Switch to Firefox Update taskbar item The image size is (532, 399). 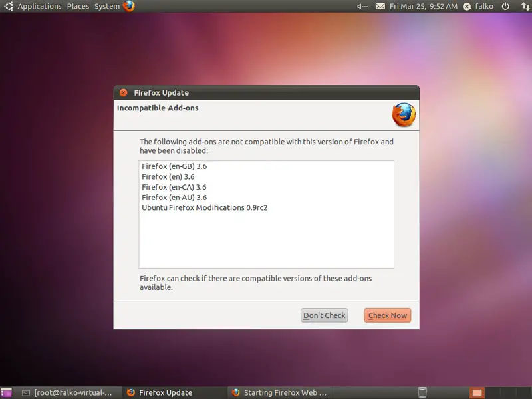(x=174, y=392)
